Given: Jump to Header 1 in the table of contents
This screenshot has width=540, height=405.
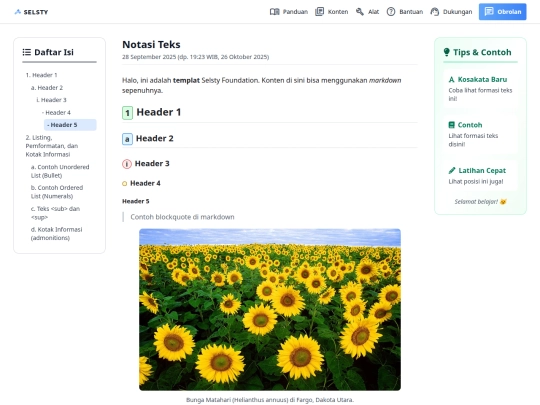Looking at the screenshot, I should click(x=41, y=75).
